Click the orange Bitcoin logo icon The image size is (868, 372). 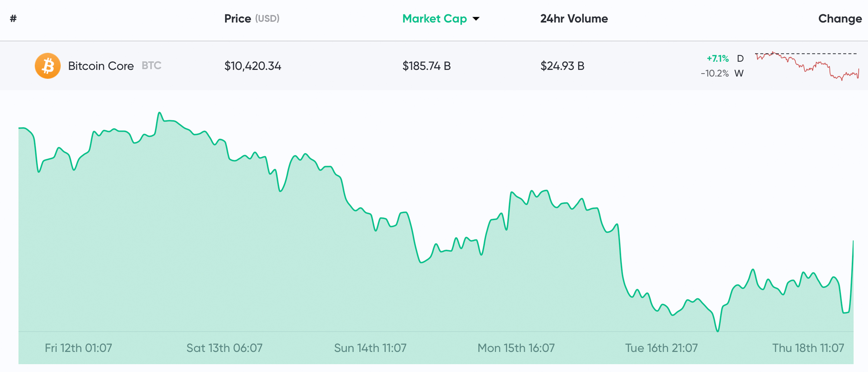coord(47,66)
